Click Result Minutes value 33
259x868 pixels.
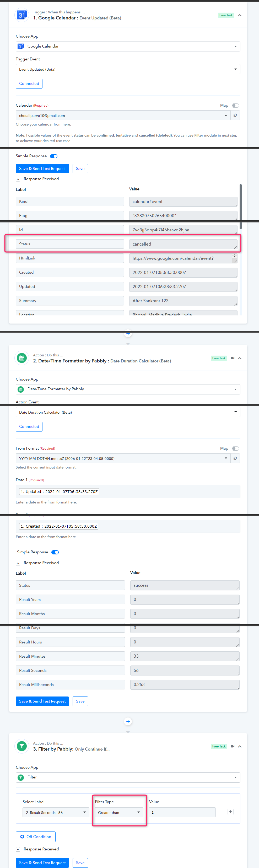click(x=185, y=656)
